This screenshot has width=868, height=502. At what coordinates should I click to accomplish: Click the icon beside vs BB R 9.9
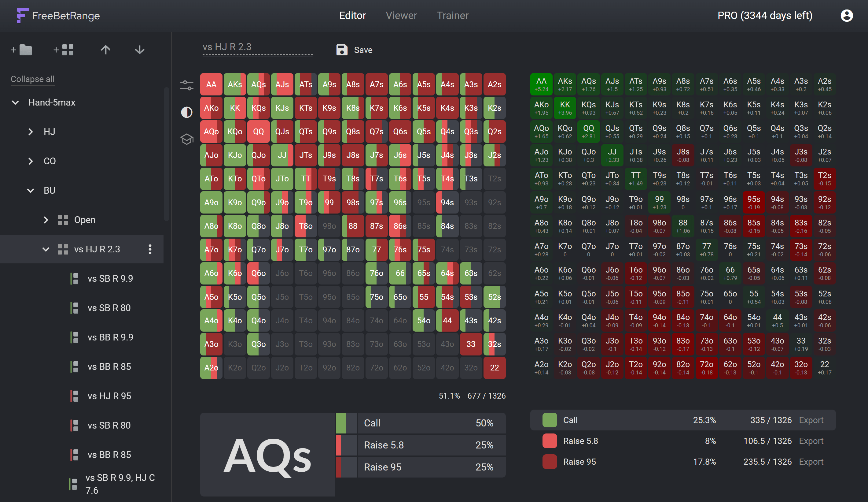(x=74, y=337)
